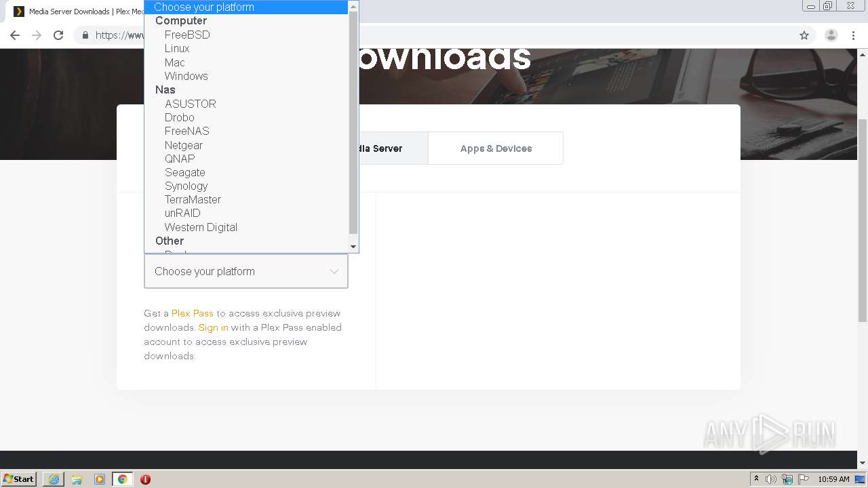
Task: Show hidden system tray icons
Action: pyautogui.click(x=756, y=479)
